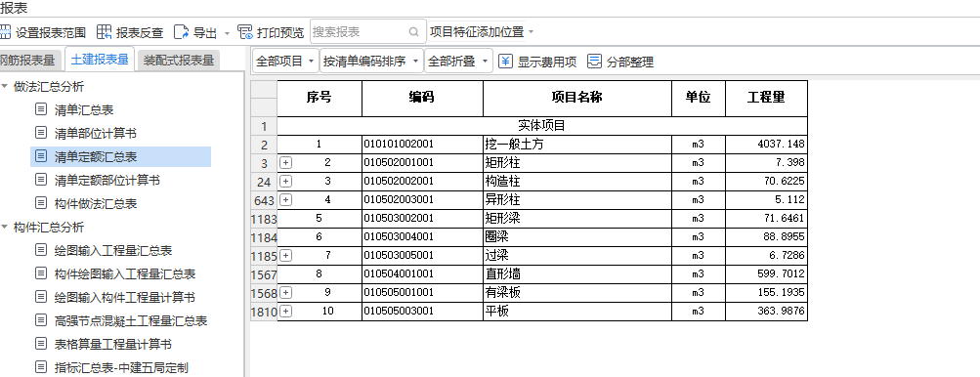The image size is (980, 377).
Task: Click the 报表反查 button label
Action: click(140, 32)
